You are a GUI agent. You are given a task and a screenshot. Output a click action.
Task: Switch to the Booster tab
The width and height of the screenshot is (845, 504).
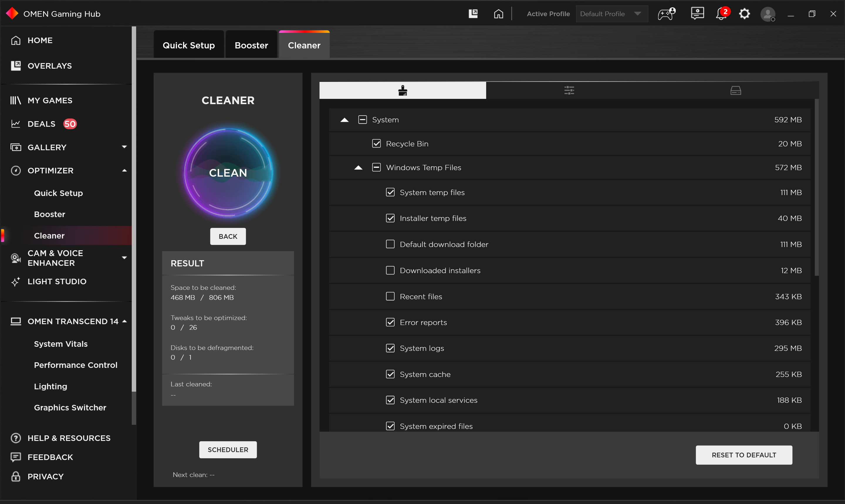tap(251, 45)
